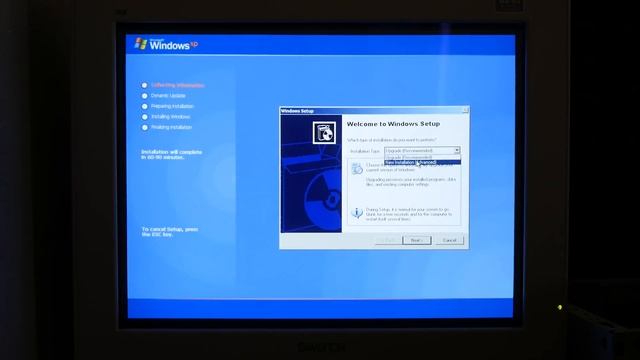
Task: Choose New Installation (Advanced) from list
Action: (x=422, y=162)
